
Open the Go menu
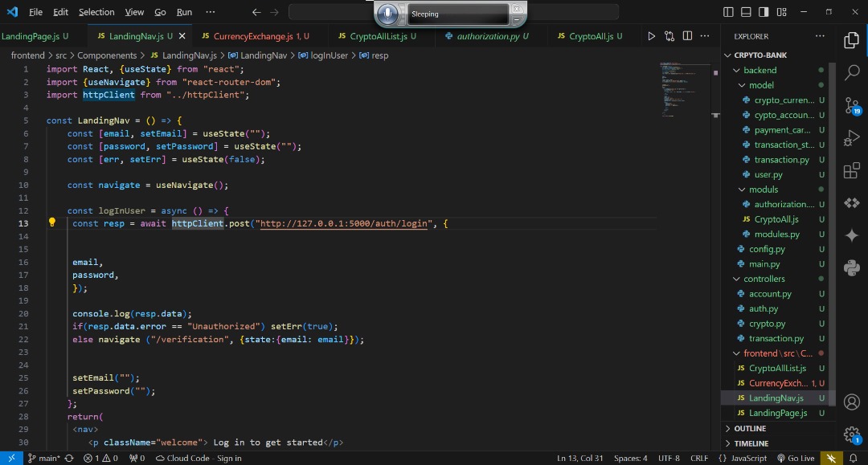coord(160,12)
